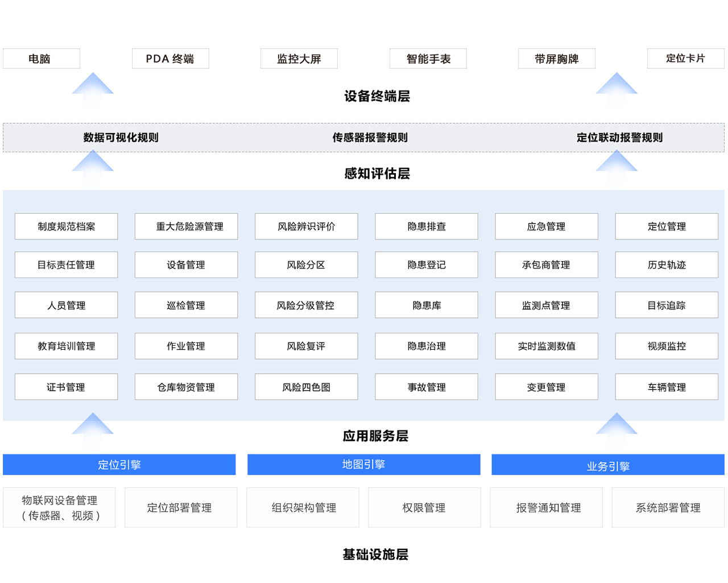
Task: Select the 权限管理 infrastructure box
Action: coord(424,507)
